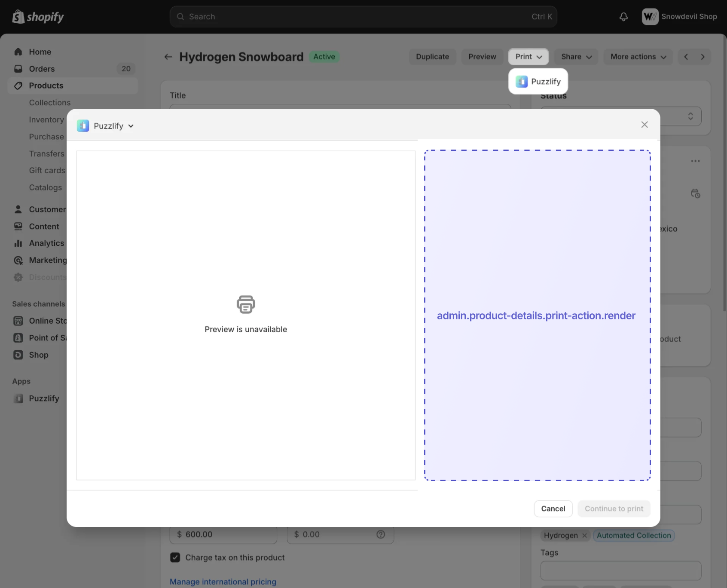Image resolution: width=727 pixels, height=588 pixels.
Task: Open the Puzzlify dropdown in modal header
Action: point(106,126)
